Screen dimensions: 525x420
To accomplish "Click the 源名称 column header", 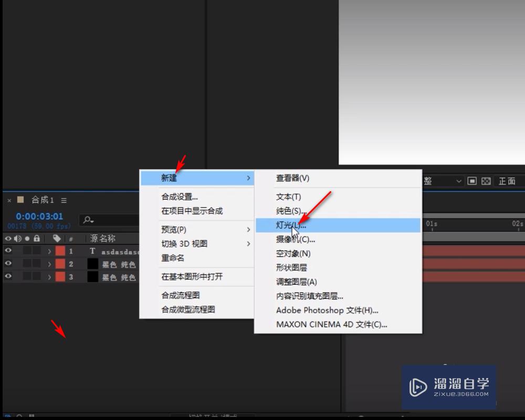I will 102,238.
